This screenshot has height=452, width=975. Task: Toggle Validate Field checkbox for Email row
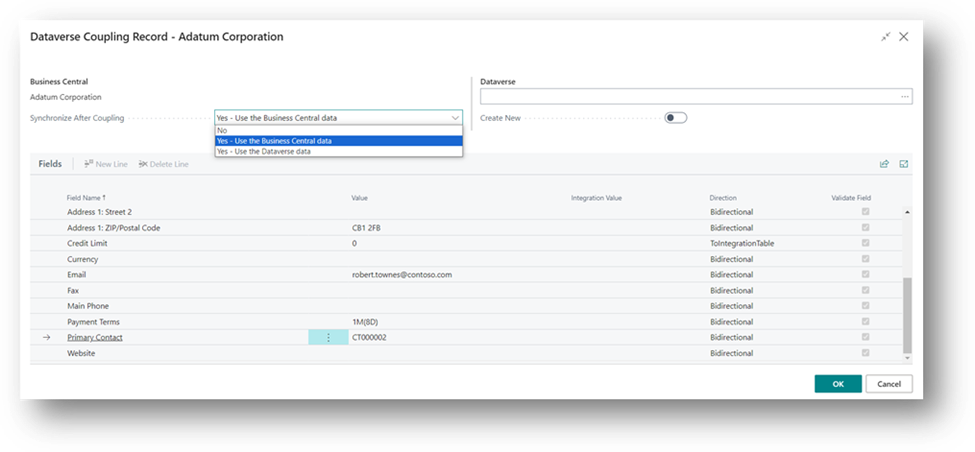coord(865,274)
